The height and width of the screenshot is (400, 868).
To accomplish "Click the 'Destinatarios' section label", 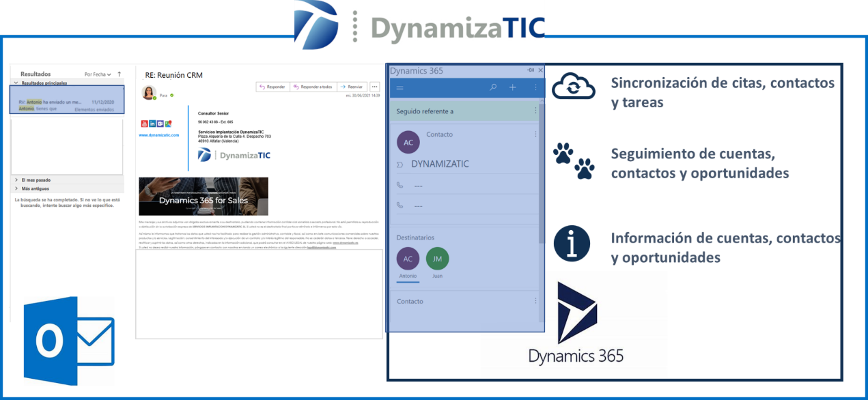I will [x=415, y=237].
